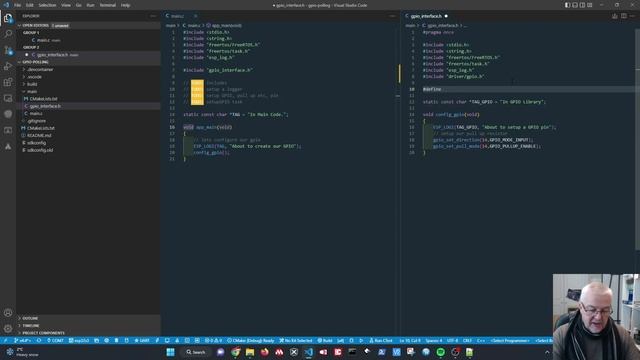This screenshot has width=640, height=360.
Task: Open the Terminal menu
Action: [x=108, y=5]
